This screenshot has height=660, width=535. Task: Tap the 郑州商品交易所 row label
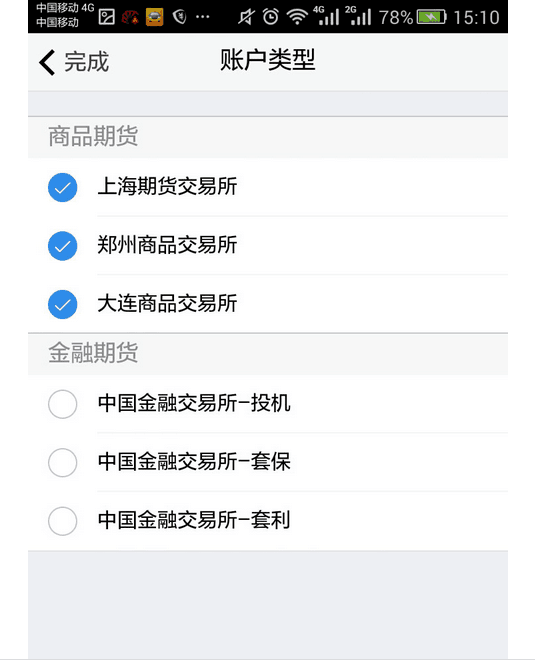[168, 245]
